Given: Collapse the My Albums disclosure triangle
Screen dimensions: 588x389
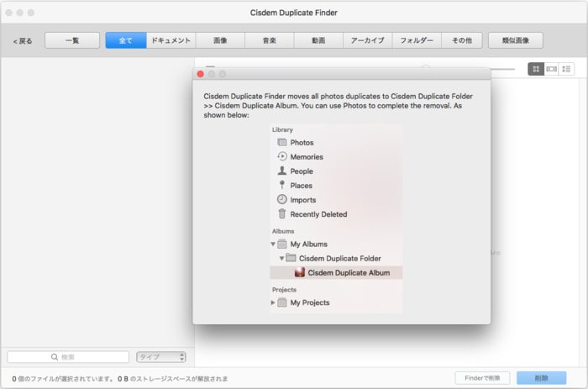Looking at the screenshot, I should pyautogui.click(x=273, y=244).
